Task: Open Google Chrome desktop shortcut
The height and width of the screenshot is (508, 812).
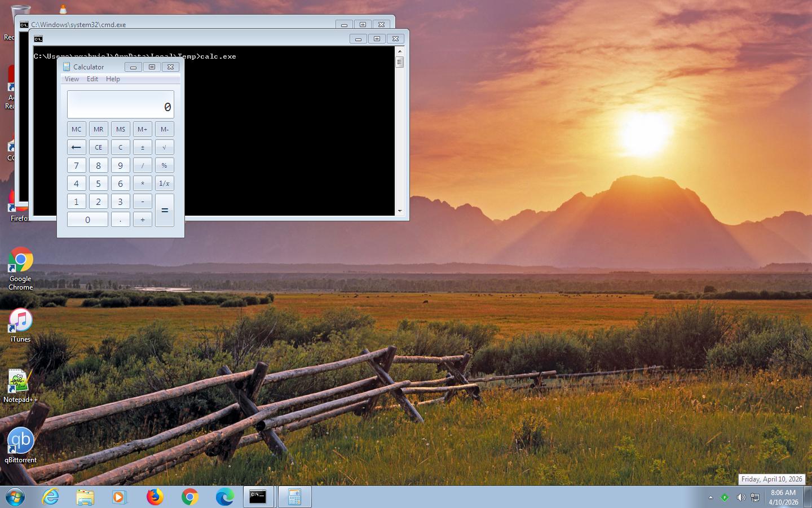Action: pos(20,260)
